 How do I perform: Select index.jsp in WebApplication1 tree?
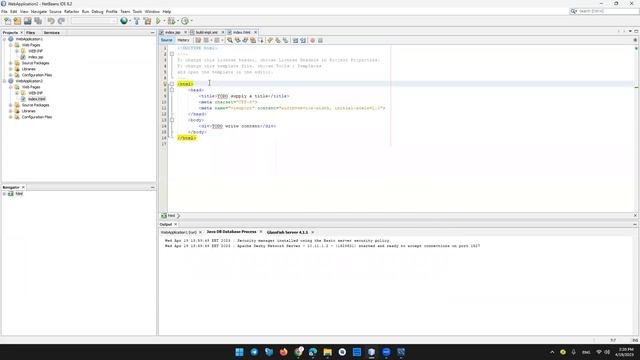coord(36,57)
